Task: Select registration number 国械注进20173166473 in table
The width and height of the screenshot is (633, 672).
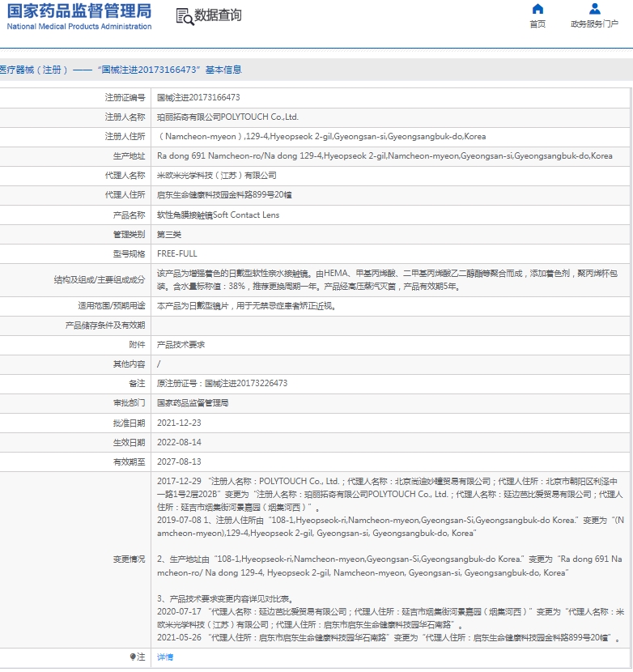Action: pyautogui.click(x=198, y=98)
